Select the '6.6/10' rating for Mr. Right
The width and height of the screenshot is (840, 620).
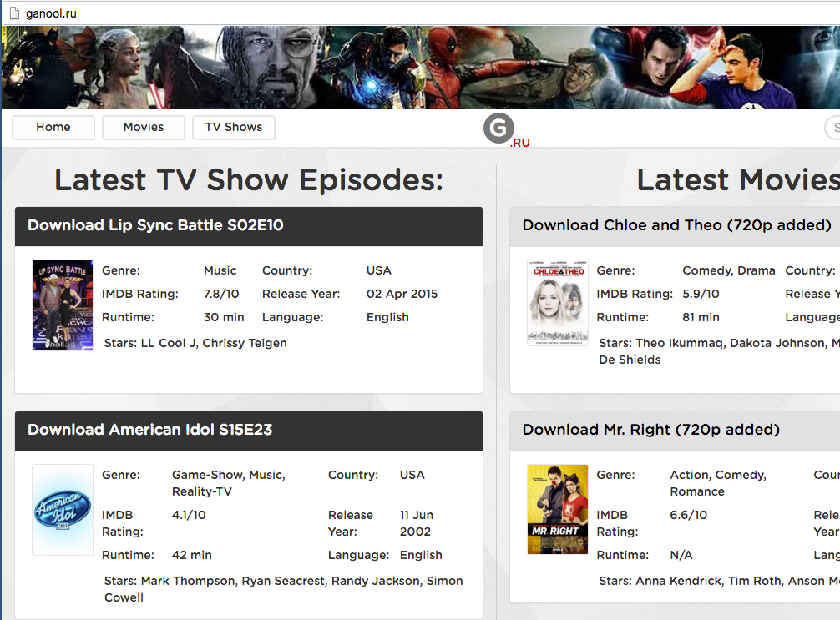(688, 515)
